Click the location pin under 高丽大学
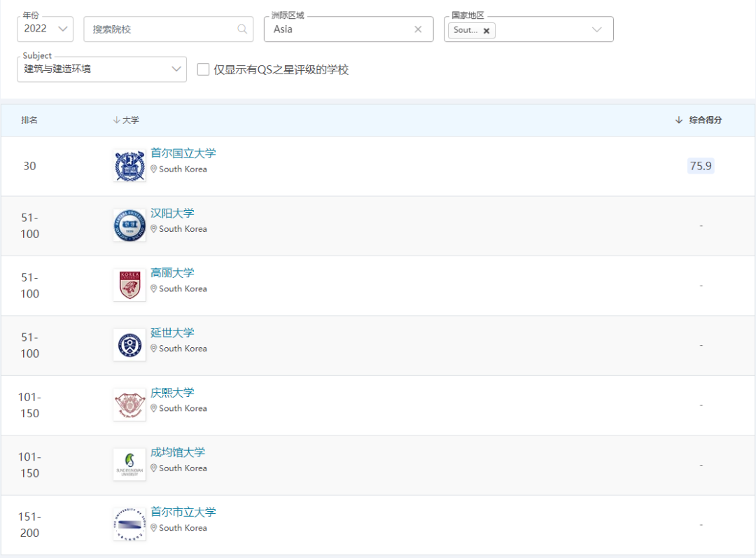Image resolution: width=756 pixels, height=558 pixels. click(x=154, y=288)
